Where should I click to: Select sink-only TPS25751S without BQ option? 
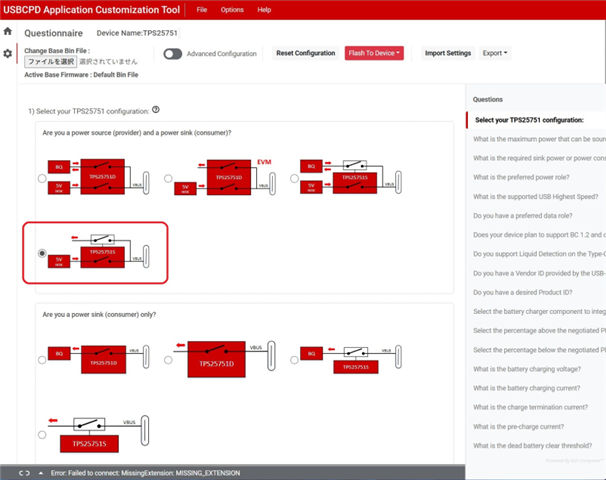pos(42,435)
